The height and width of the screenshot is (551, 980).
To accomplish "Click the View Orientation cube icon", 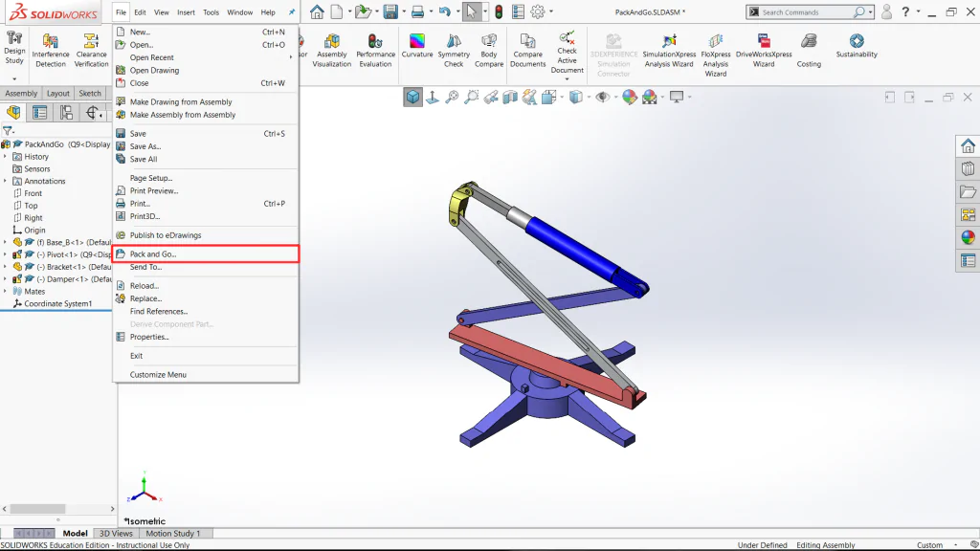I will (x=413, y=97).
